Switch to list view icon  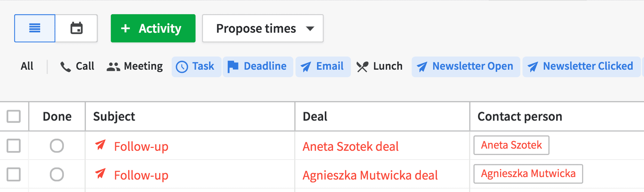coord(34,28)
